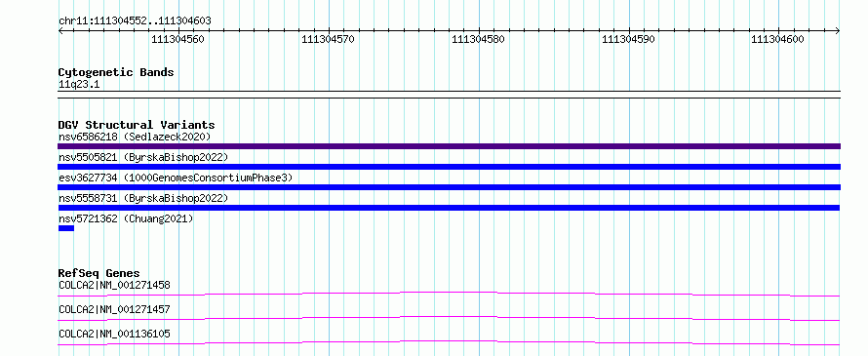The width and height of the screenshot is (868, 356).
Task: Open the DGV Structural Variants track title
Action: click(x=137, y=125)
